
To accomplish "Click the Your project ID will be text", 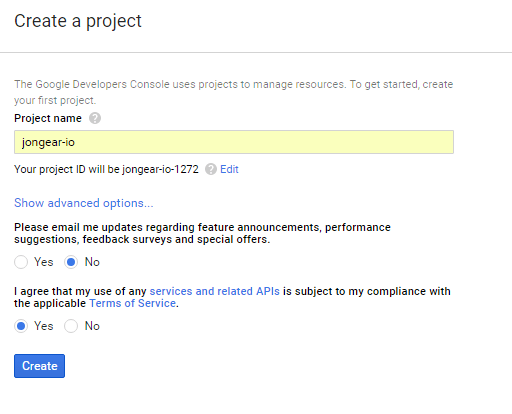I will 106,169.
